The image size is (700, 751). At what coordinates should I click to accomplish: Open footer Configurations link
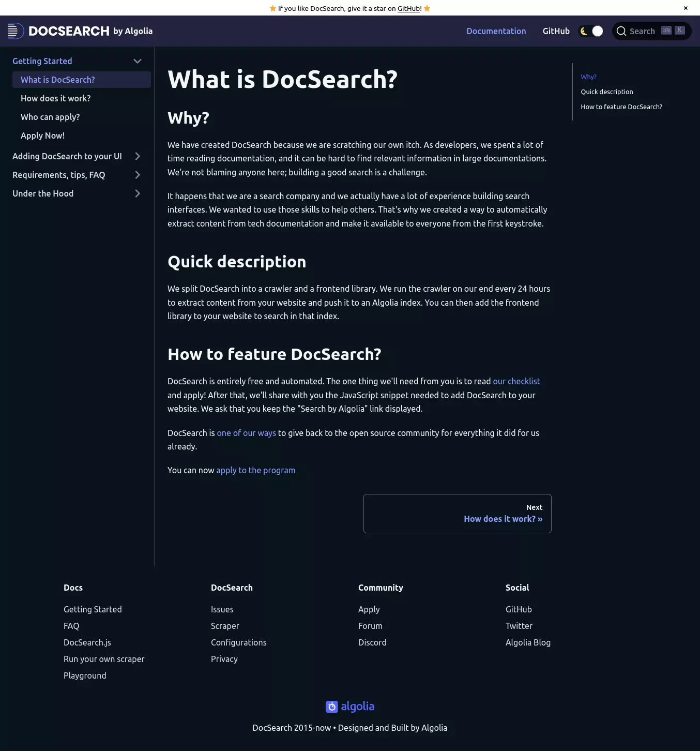coord(239,642)
